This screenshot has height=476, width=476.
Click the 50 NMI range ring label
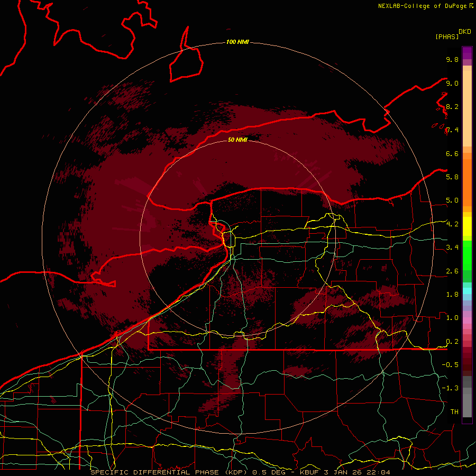pyautogui.click(x=237, y=140)
